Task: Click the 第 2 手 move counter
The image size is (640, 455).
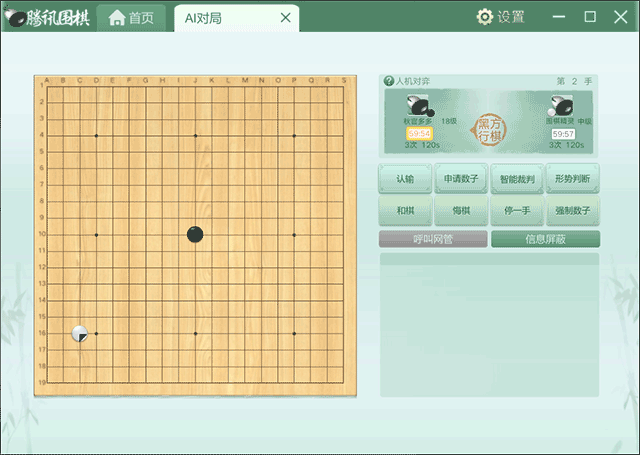Action: pyautogui.click(x=574, y=81)
